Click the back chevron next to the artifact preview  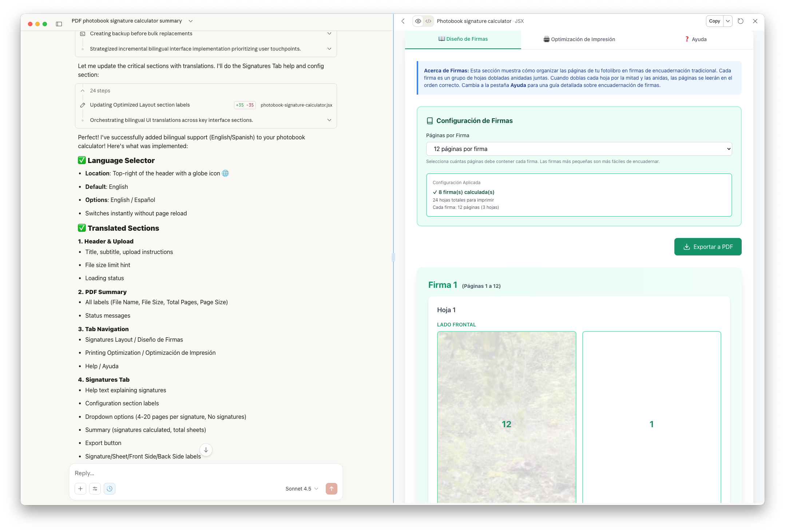click(x=403, y=21)
